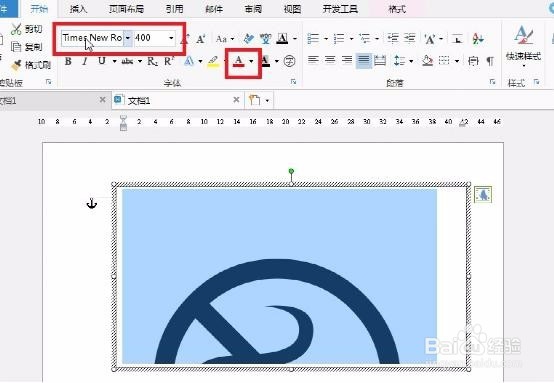Show or hide paragraph marks
This screenshot has width=554, height=383.
click(490, 61)
